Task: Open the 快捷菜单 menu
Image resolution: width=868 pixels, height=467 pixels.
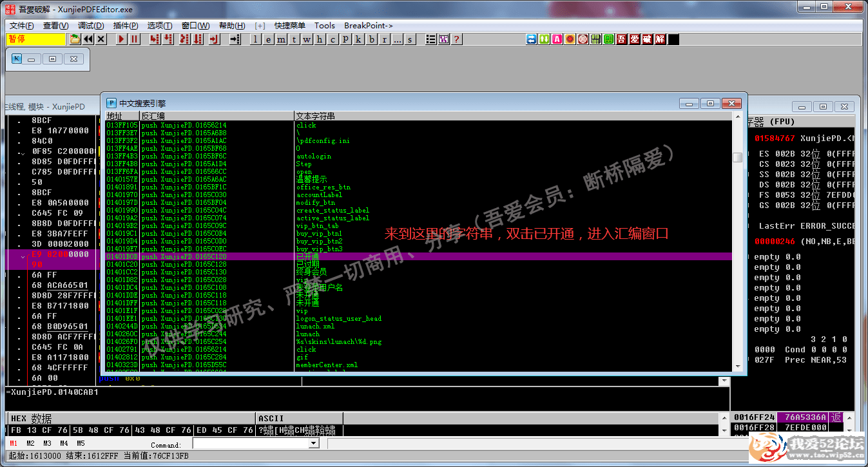Action: click(x=290, y=26)
